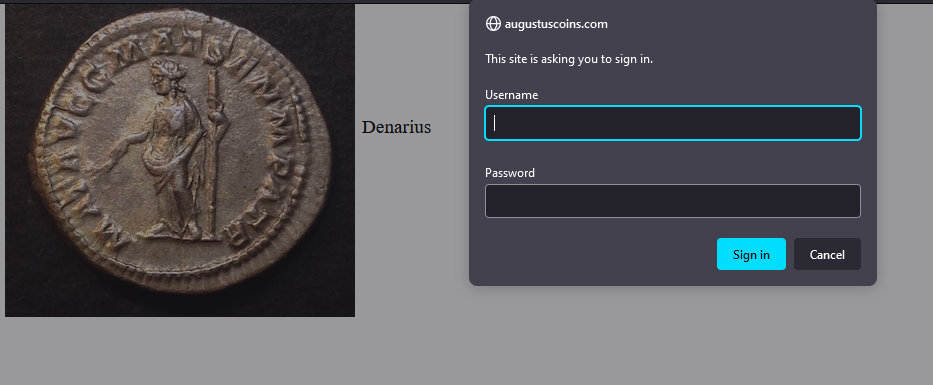Click the tall staff on the coin
Image resolution: width=933 pixels, height=385 pixels.
(x=213, y=155)
